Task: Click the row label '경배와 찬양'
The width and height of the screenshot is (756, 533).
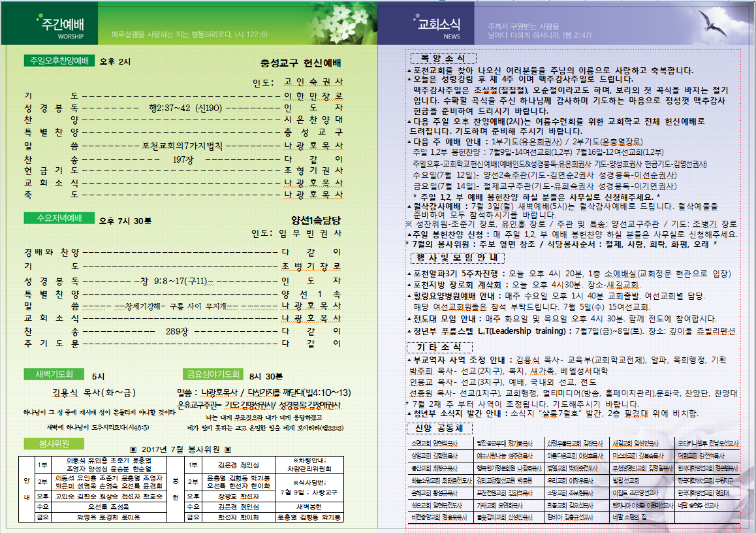Action: [x=52, y=252]
